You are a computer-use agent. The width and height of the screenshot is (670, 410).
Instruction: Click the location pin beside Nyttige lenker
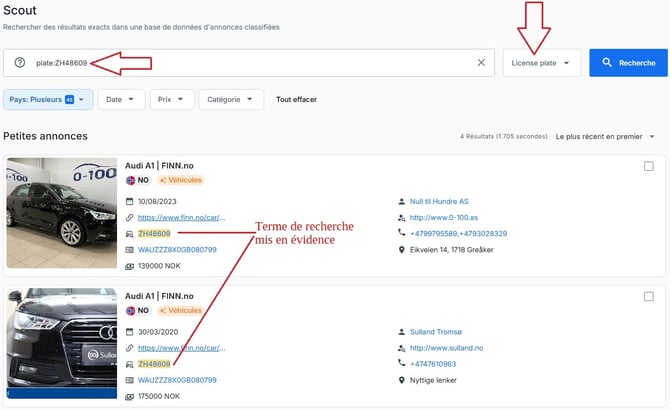pos(402,380)
